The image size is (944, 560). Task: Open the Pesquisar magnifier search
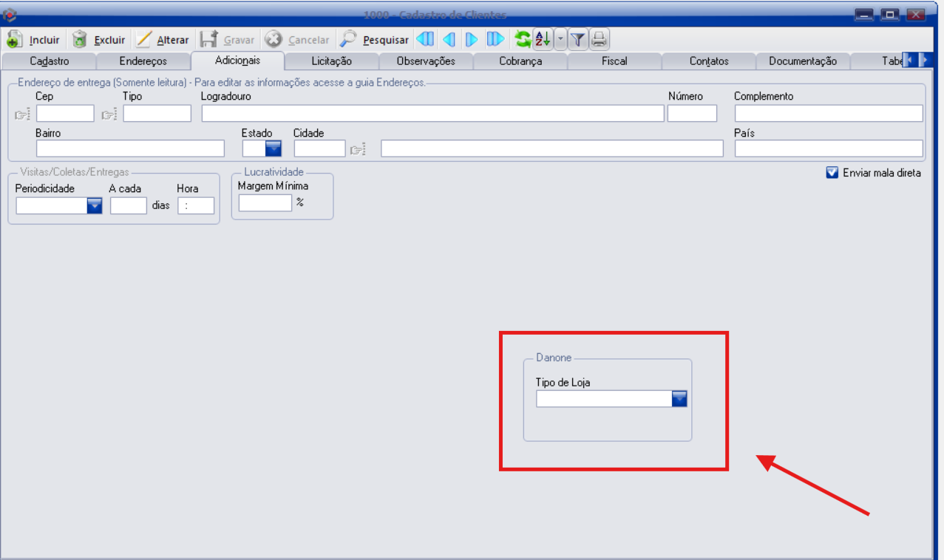tap(348, 40)
